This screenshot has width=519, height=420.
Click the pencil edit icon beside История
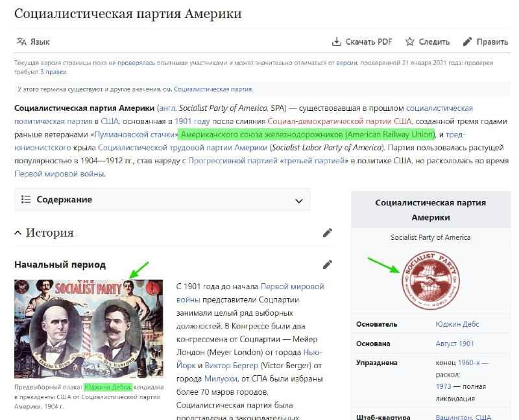(328, 233)
